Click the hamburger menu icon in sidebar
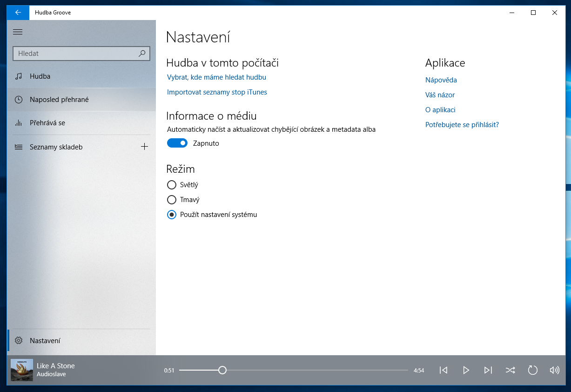571x392 pixels. tap(18, 32)
